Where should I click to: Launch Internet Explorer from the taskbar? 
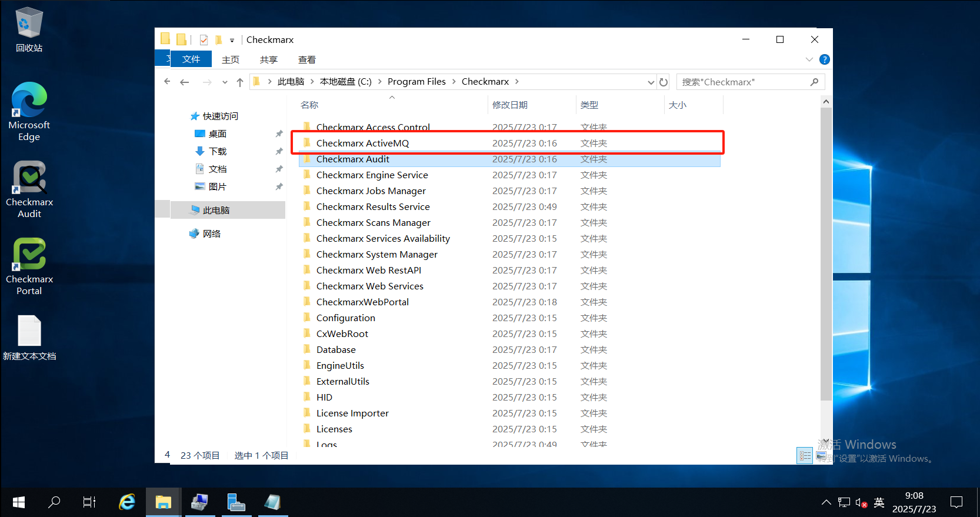pos(127,502)
